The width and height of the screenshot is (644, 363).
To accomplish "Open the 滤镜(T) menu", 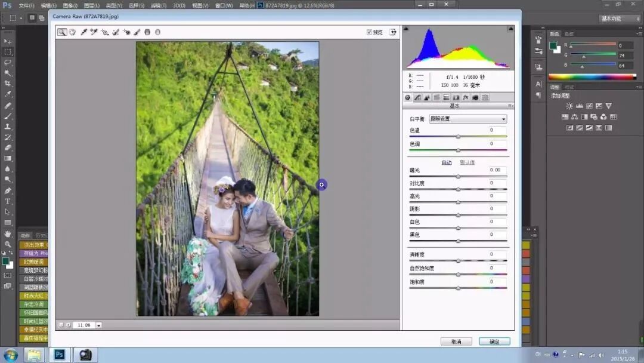I will [158, 5].
